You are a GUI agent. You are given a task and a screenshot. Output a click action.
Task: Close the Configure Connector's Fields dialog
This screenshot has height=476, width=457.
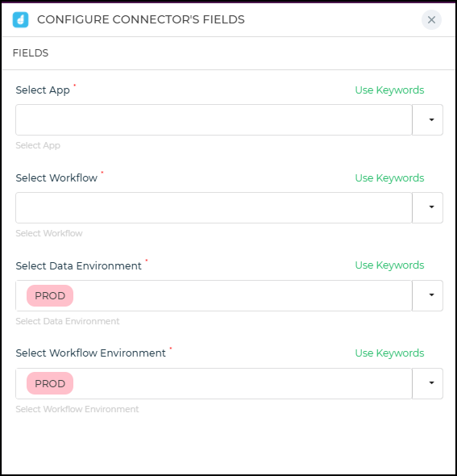click(431, 19)
